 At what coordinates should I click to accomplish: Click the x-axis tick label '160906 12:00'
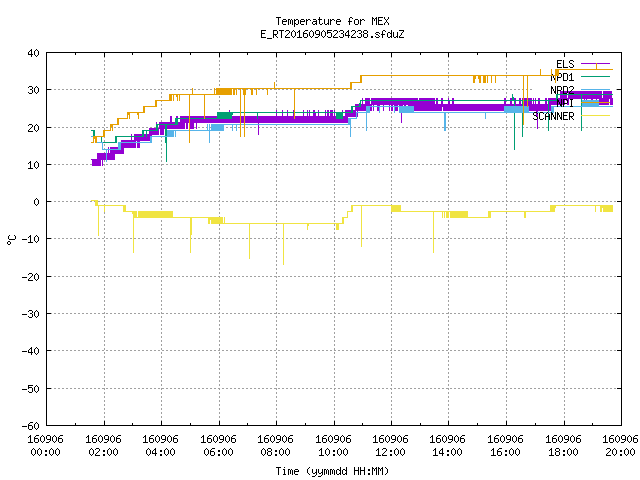point(391,446)
